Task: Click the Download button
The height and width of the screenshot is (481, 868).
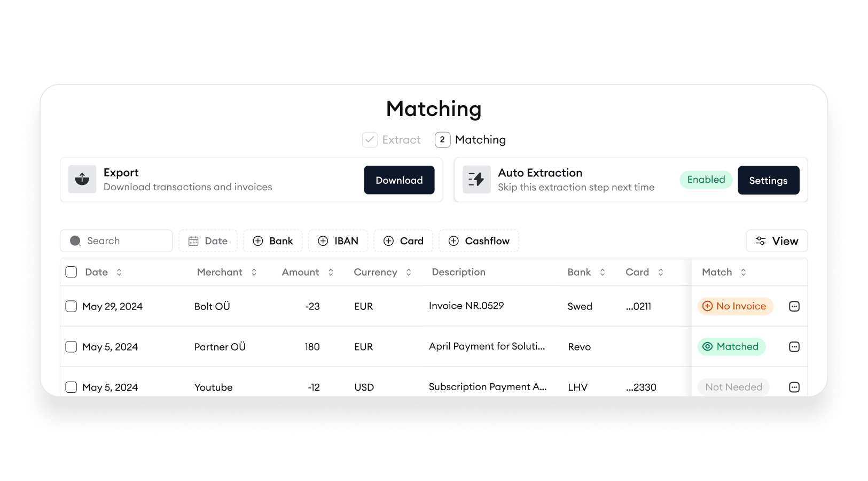Action: [x=399, y=180]
